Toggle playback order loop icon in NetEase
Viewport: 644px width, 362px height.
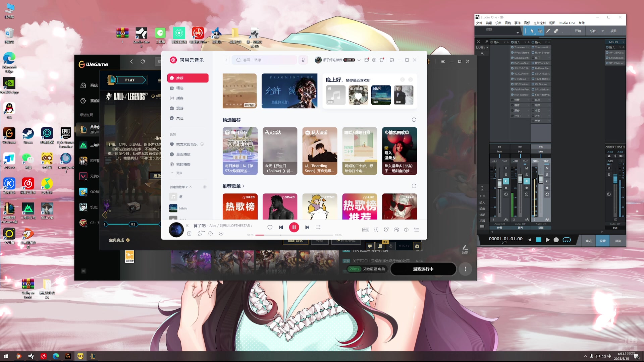318,227
